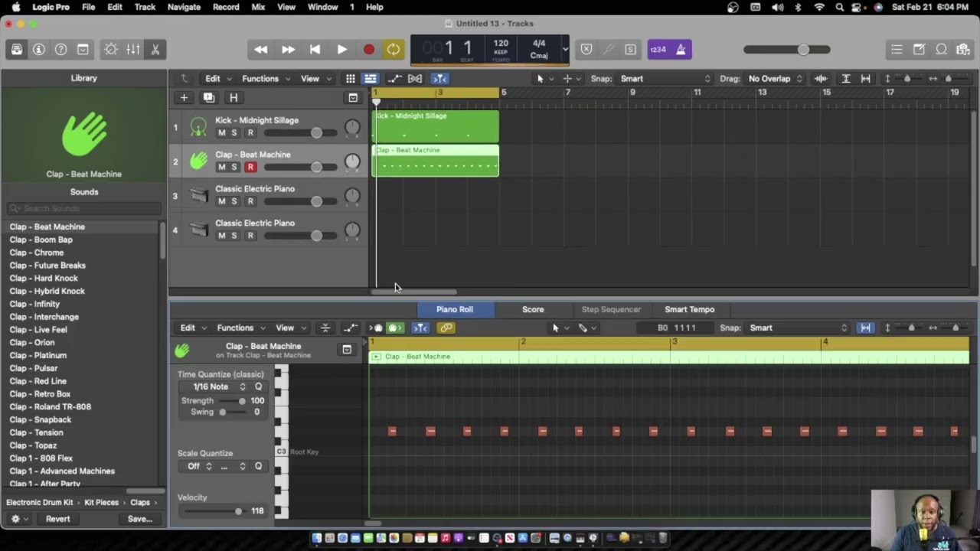Open the Mix menu
980x551 pixels.
[x=258, y=7]
